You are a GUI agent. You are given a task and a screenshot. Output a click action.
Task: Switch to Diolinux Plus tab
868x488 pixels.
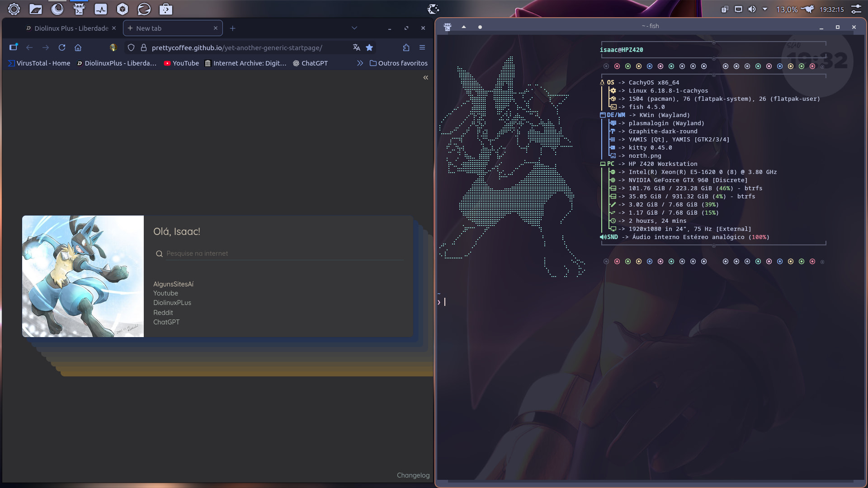coord(68,28)
